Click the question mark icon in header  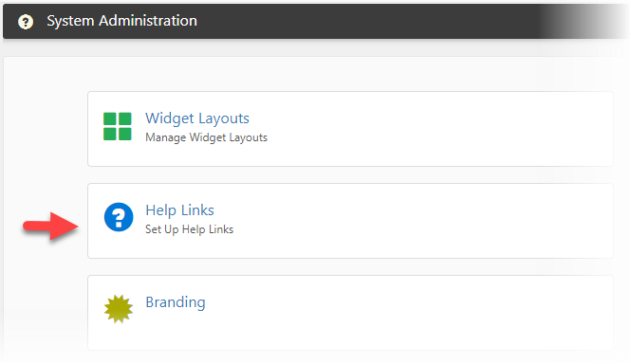coord(26,22)
